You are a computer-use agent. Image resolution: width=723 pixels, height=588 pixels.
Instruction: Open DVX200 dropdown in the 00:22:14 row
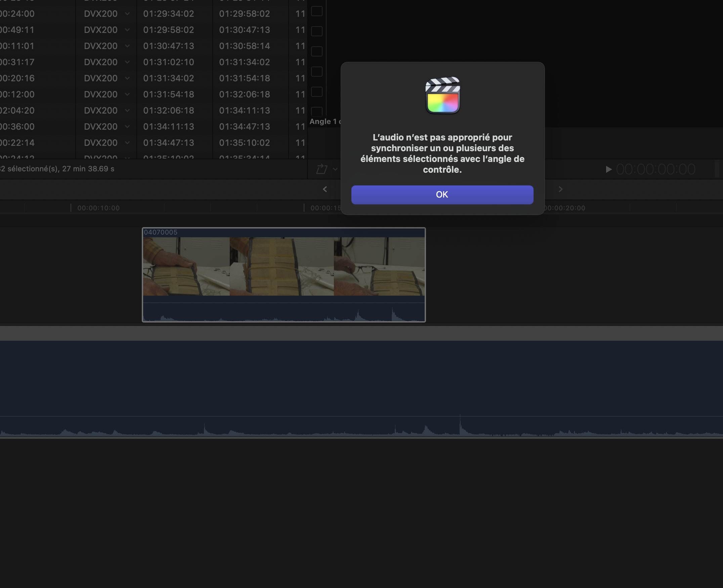tap(127, 142)
